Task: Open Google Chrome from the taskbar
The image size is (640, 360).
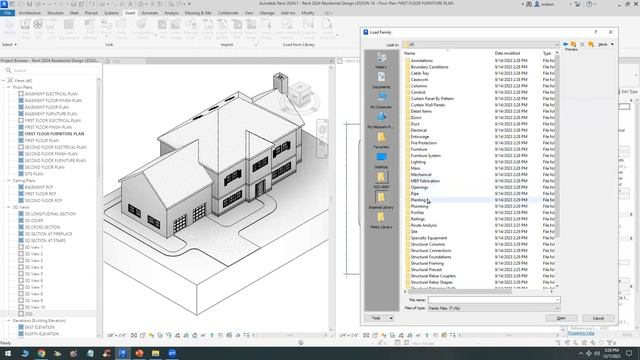Action: (x=41, y=353)
